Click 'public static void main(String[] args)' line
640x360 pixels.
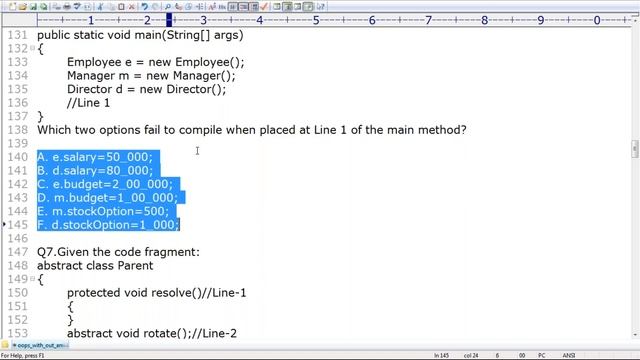pos(140,35)
